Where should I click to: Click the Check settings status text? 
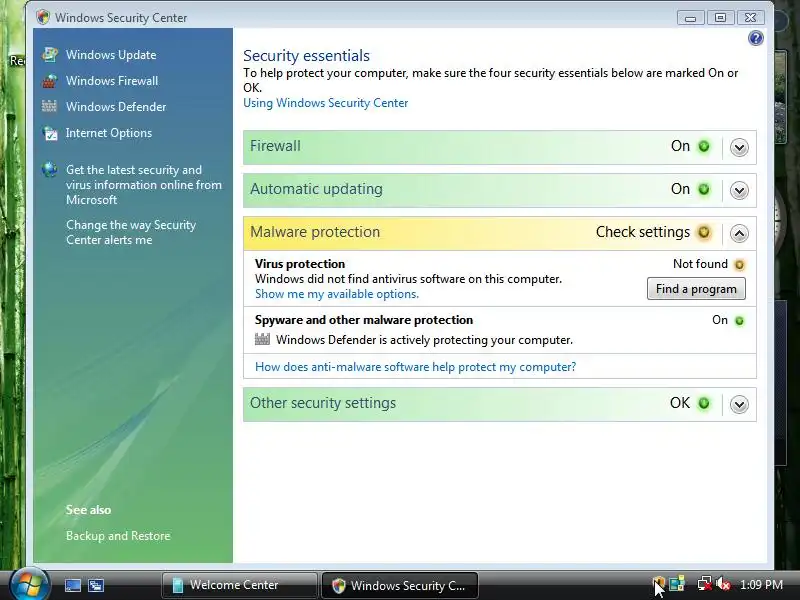[642, 232]
